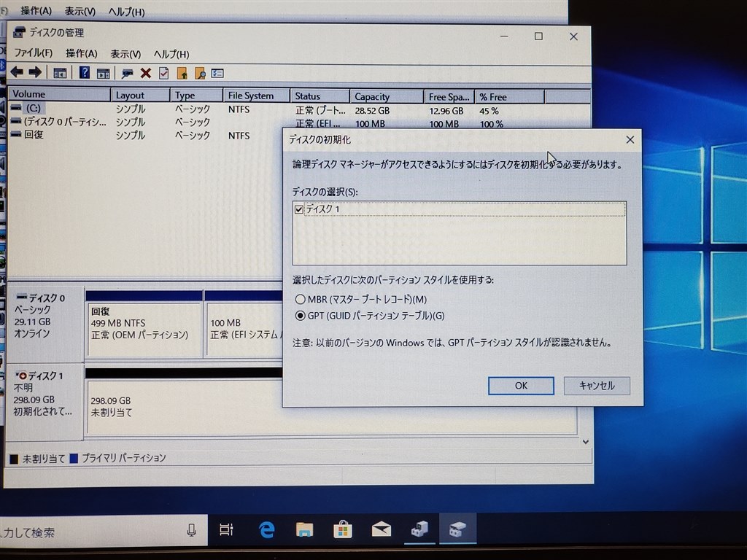Screen dimensions: 747x560
Task: Open the 表示(V) menu in ディスクの管理
Action: tap(125, 54)
